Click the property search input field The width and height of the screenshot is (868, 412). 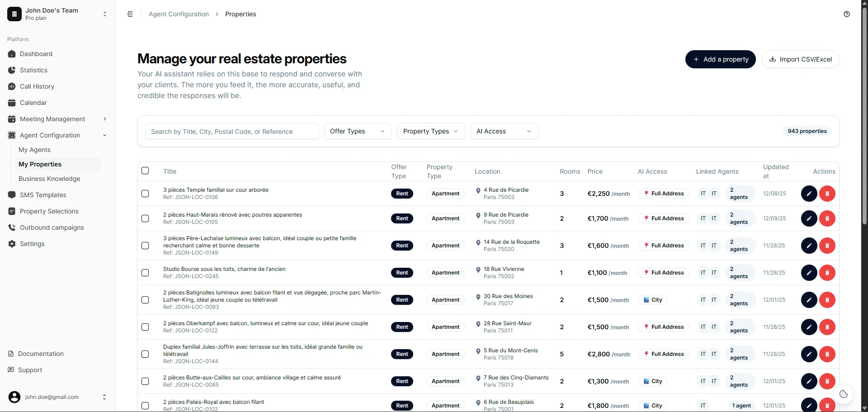[231, 131]
